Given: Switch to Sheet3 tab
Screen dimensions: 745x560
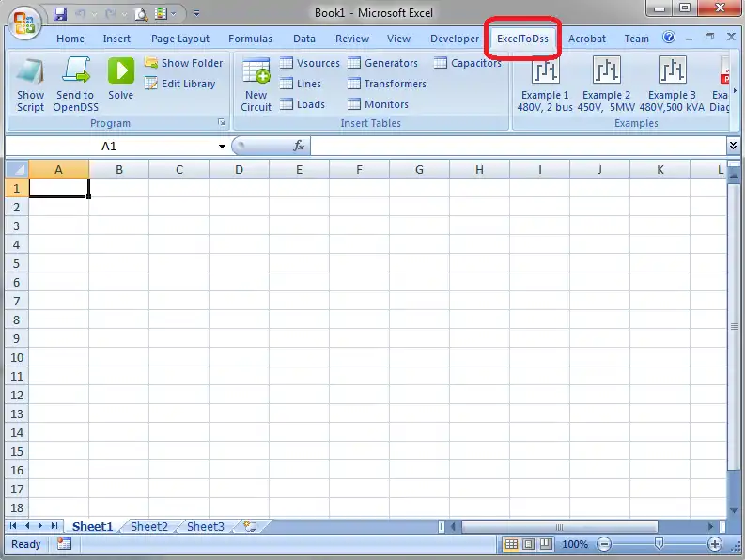Looking at the screenshot, I should [205, 526].
